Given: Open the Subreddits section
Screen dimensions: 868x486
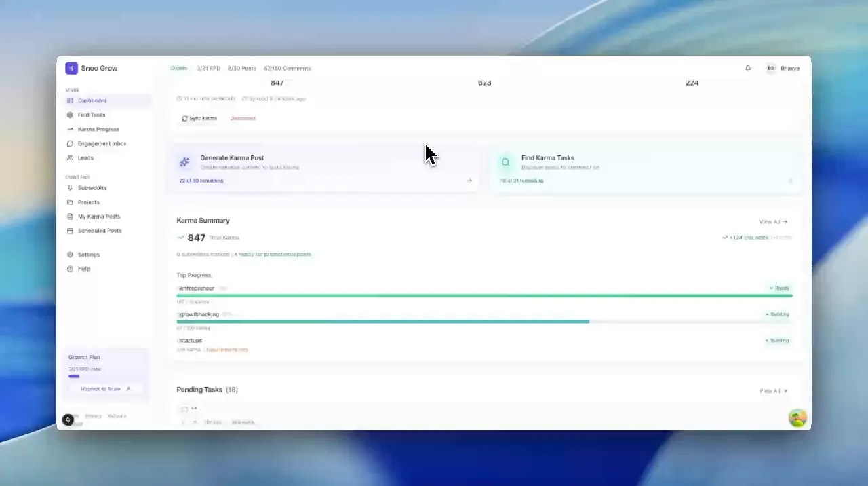Looking at the screenshot, I should tap(91, 187).
